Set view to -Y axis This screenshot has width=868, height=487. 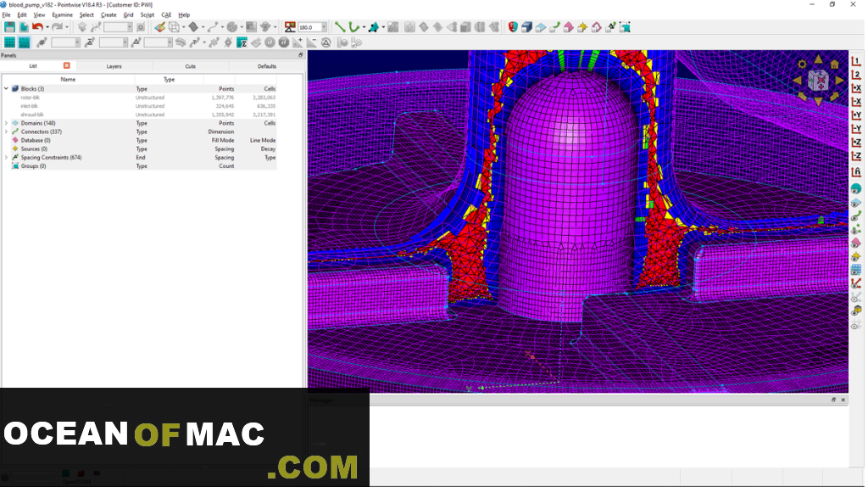coord(856,128)
